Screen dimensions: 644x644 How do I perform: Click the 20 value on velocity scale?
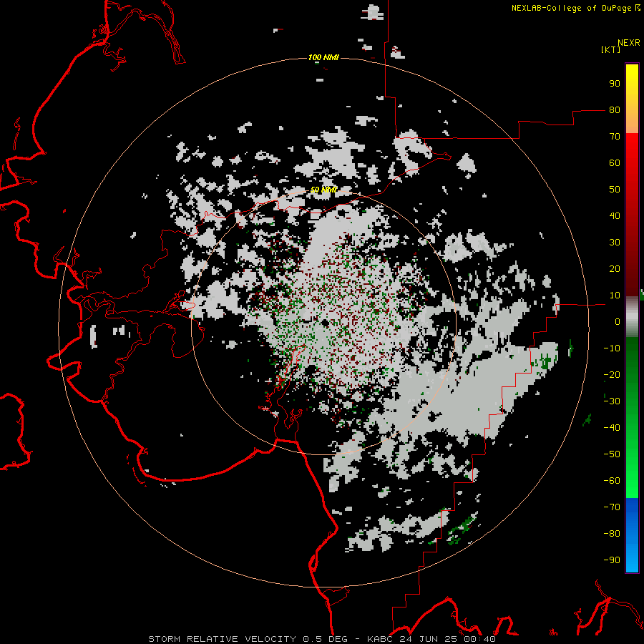615,269
